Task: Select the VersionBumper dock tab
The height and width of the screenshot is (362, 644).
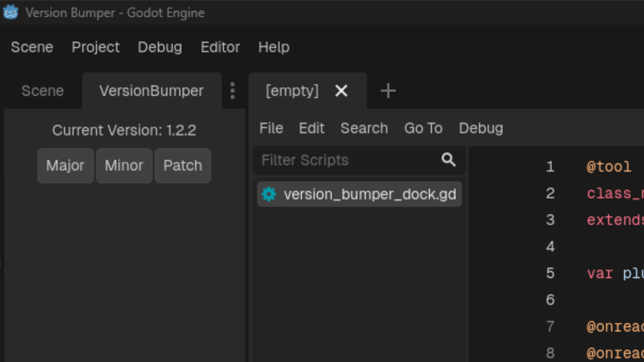Action: point(151,91)
